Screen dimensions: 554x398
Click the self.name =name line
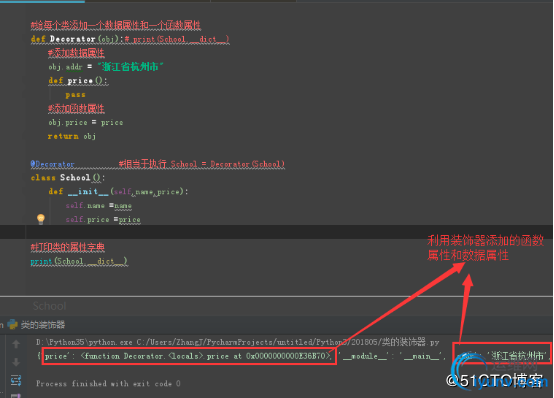[x=99, y=205]
